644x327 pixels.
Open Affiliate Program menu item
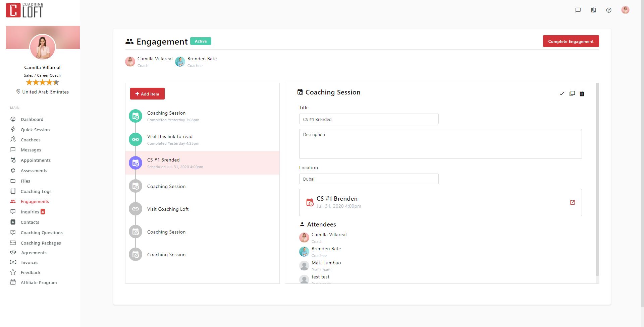click(39, 282)
